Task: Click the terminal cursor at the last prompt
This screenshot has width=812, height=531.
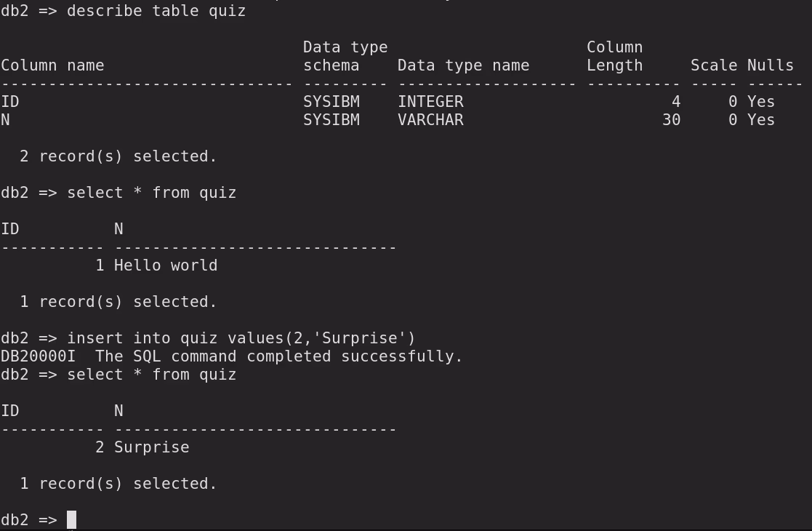Action: coord(71,519)
